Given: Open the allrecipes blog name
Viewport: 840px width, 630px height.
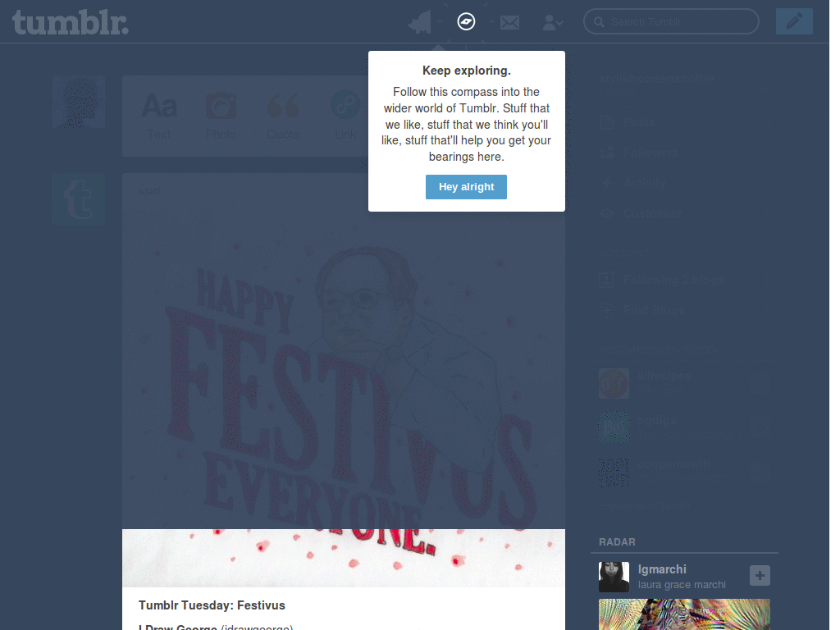Looking at the screenshot, I should click(664, 376).
